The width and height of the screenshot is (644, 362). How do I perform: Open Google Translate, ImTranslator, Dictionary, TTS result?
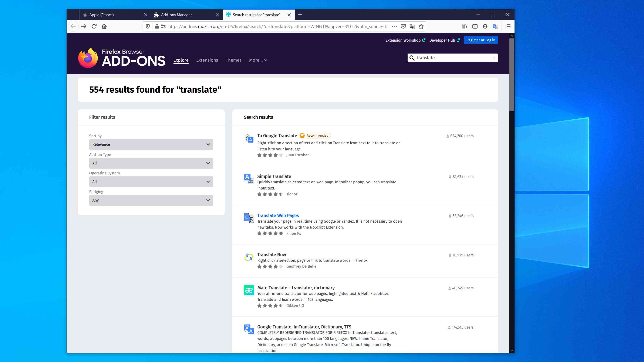(304, 327)
